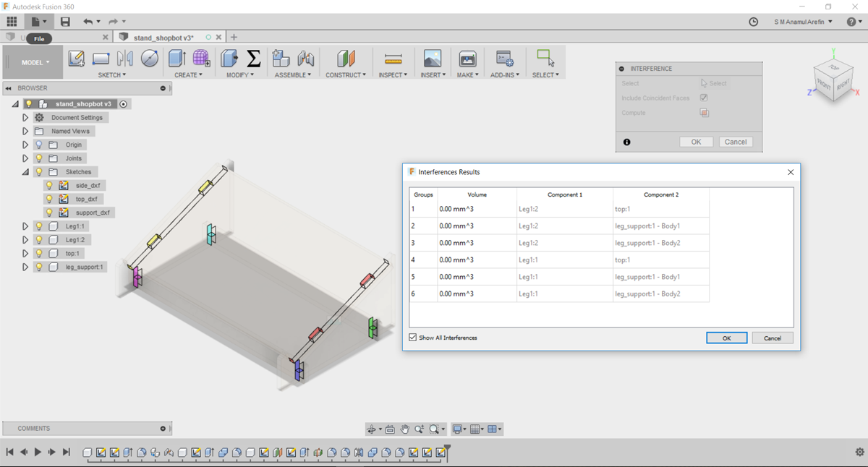Image resolution: width=868 pixels, height=467 pixels.
Task: Click the Joint icon under Assemble
Action: click(x=306, y=59)
